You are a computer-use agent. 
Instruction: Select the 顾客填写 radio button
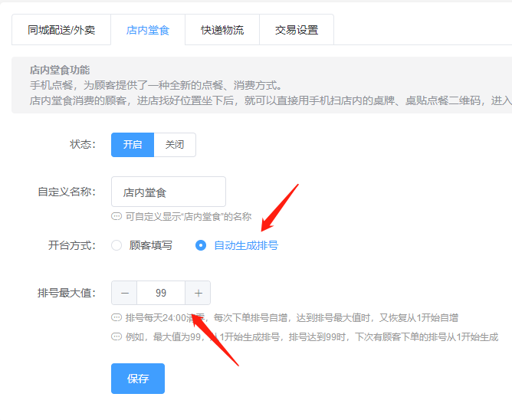[117, 245]
